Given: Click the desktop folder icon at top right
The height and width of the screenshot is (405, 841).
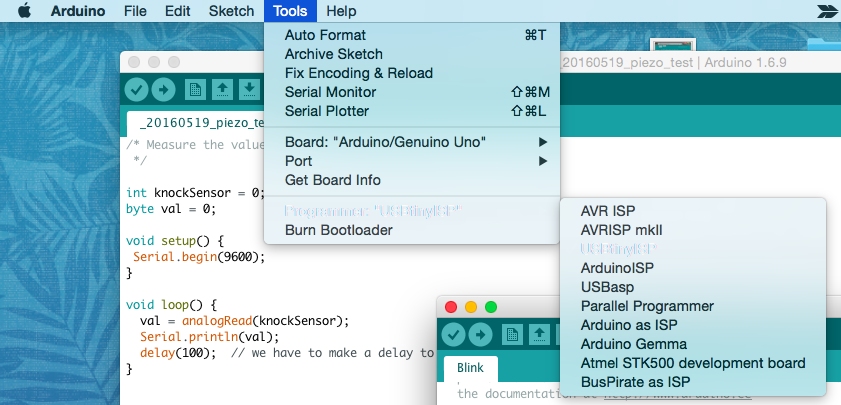Looking at the screenshot, I should [824, 44].
